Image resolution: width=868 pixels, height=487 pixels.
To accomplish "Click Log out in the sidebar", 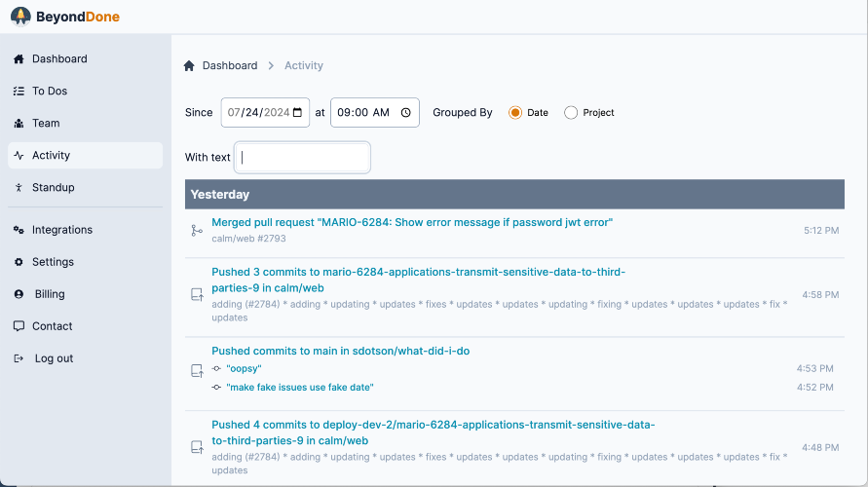I will click(x=86, y=358).
